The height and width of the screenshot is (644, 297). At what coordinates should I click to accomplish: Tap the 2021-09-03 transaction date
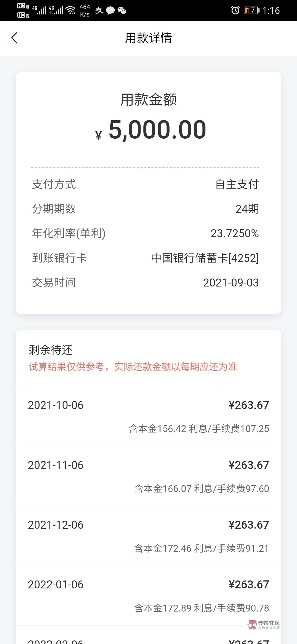coord(231,283)
